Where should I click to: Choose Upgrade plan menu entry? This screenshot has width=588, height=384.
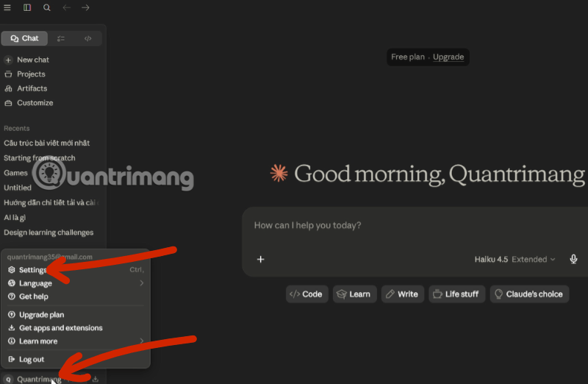[x=76, y=315]
